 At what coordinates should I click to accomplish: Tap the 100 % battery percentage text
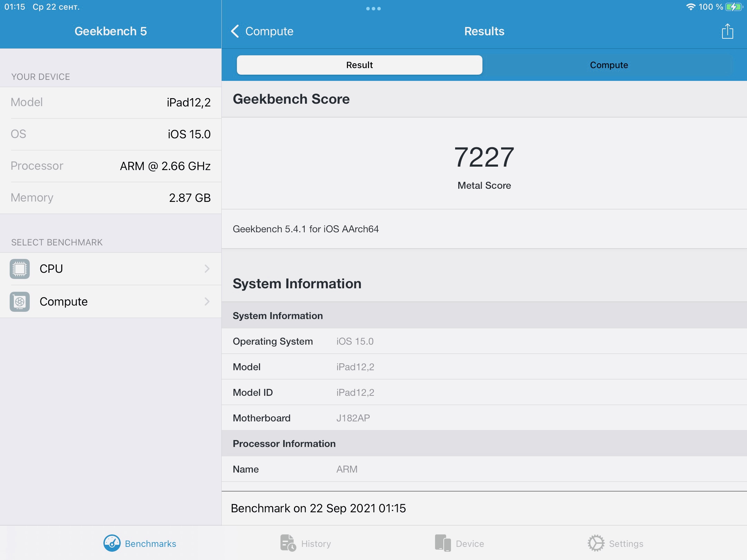tap(711, 7)
